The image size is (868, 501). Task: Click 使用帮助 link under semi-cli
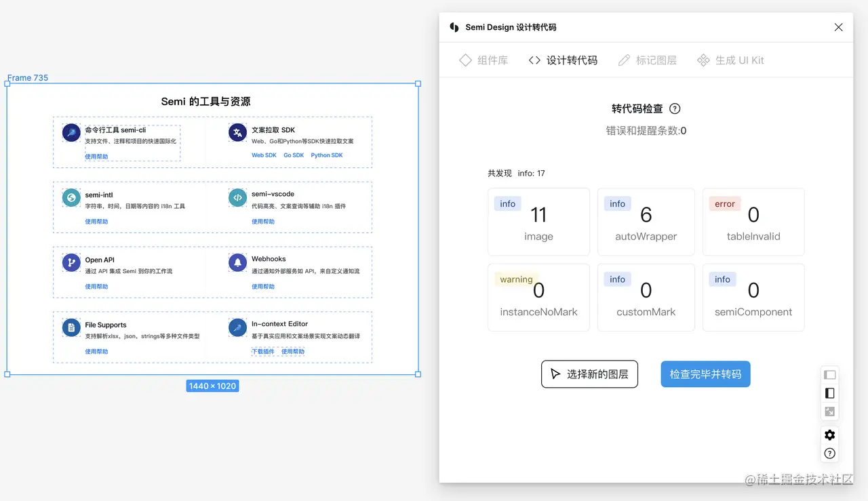pyautogui.click(x=96, y=157)
